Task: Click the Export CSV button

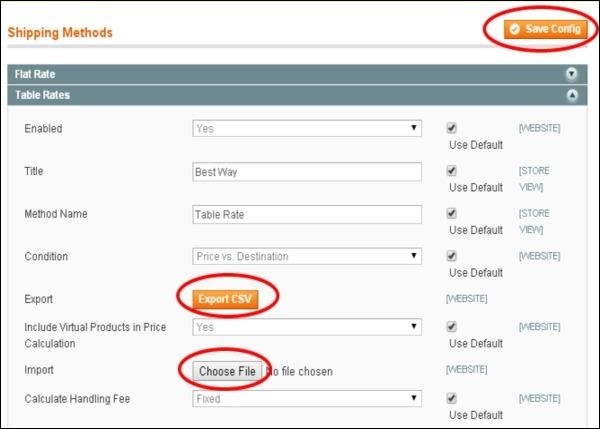Action: click(x=225, y=296)
